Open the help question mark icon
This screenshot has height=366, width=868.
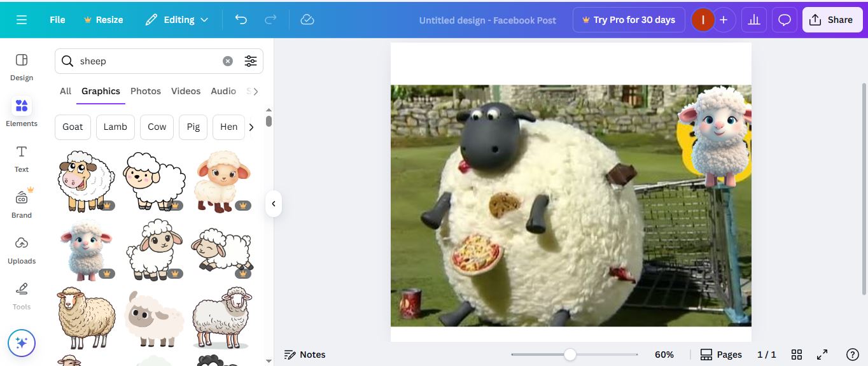[853, 355]
